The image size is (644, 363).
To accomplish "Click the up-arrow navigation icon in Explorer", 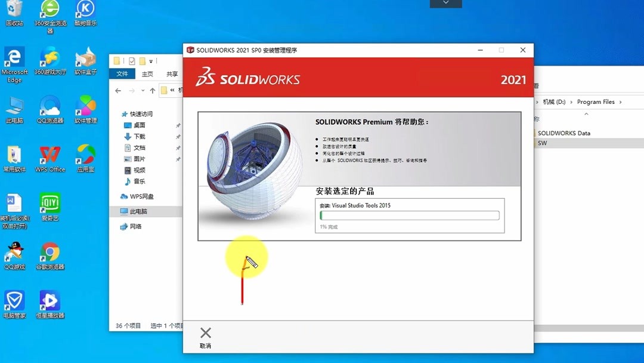I will (x=152, y=90).
